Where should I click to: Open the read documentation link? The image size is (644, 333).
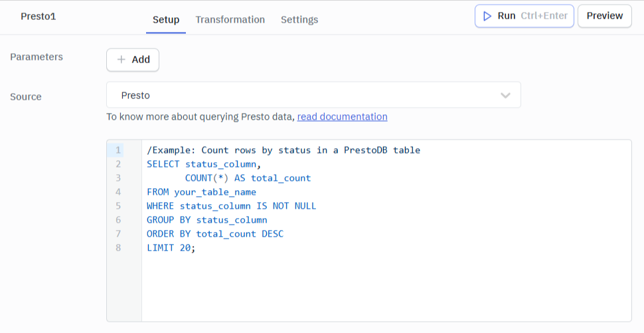pos(342,117)
